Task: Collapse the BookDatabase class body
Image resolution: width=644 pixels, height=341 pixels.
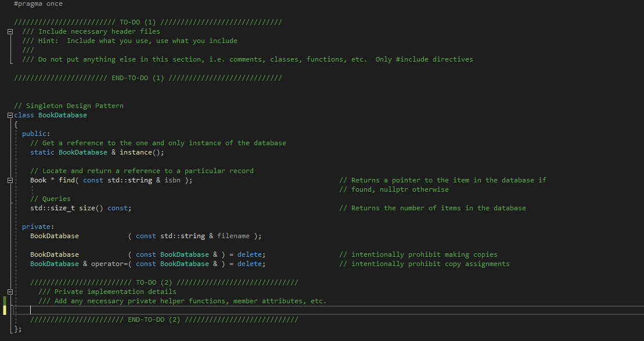Action: tap(9, 114)
